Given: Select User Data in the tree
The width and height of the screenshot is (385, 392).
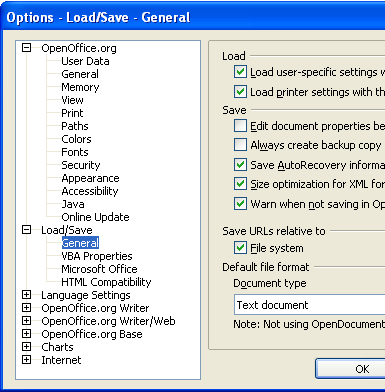Looking at the screenshot, I should click(85, 61).
